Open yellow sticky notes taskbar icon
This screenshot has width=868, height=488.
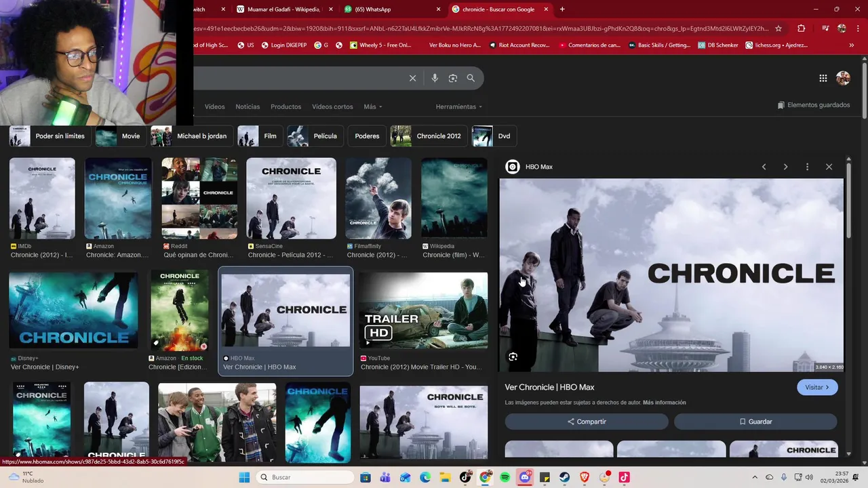(545, 477)
